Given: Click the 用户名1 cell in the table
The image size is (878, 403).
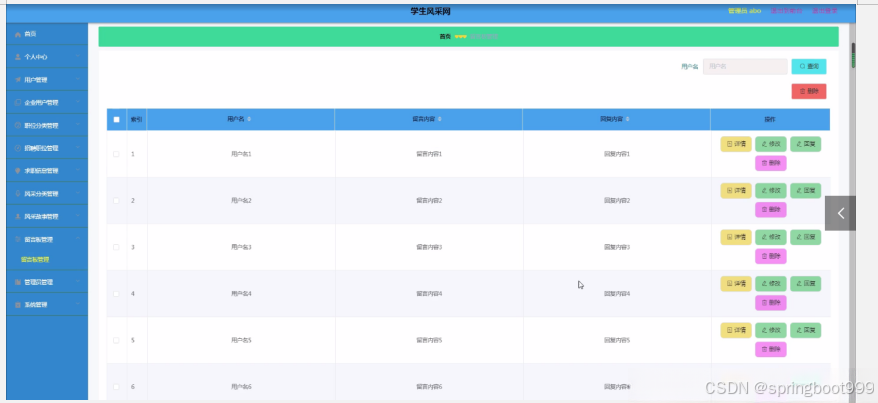Looking at the screenshot, I should point(241,154).
